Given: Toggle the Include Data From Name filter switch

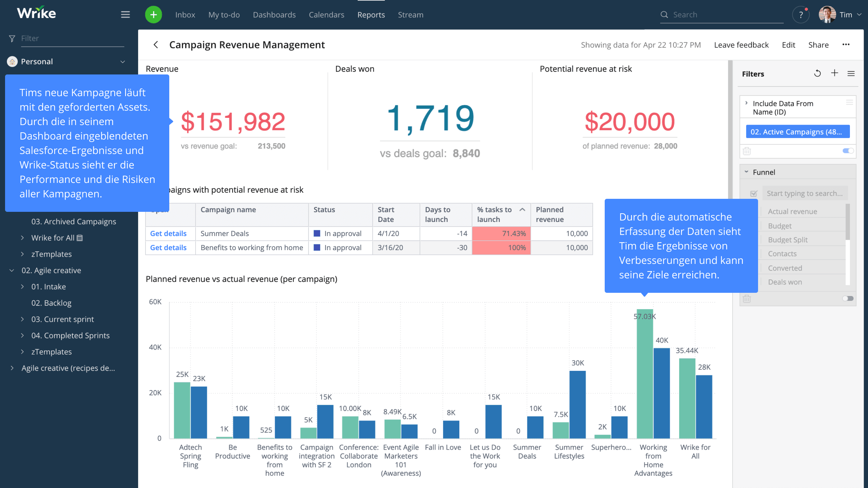Looking at the screenshot, I should tap(848, 151).
